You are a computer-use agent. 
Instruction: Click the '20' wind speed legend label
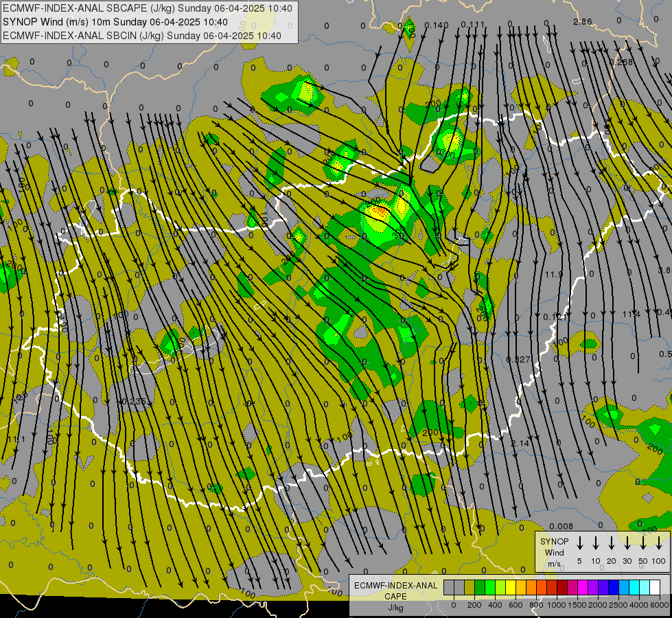[x=611, y=561]
